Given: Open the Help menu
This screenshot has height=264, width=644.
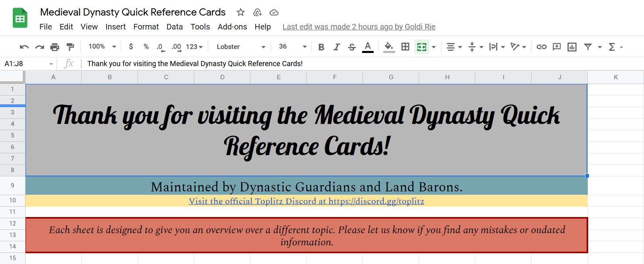Looking at the screenshot, I should pyautogui.click(x=263, y=27).
